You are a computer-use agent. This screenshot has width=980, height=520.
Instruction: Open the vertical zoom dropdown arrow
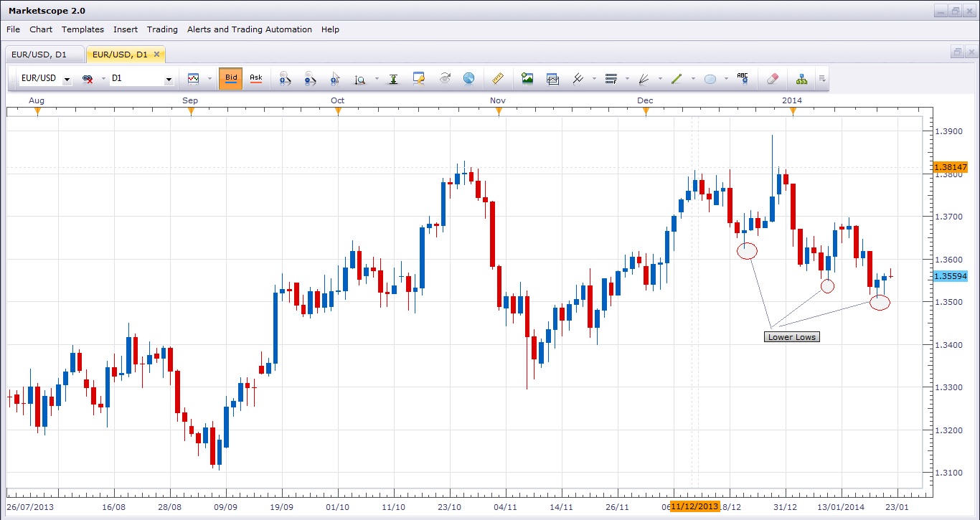point(376,79)
